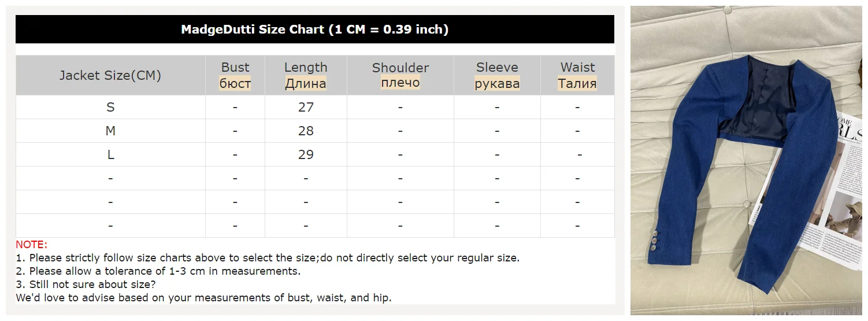868x321 pixels.
Task: Select the size S row label
Action: (x=110, y=107)
